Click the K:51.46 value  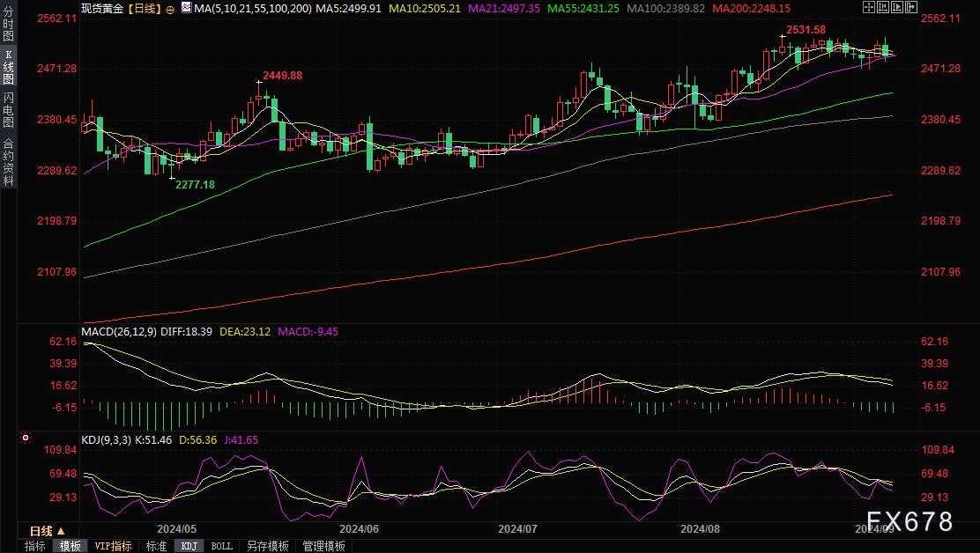pos(153,440)
